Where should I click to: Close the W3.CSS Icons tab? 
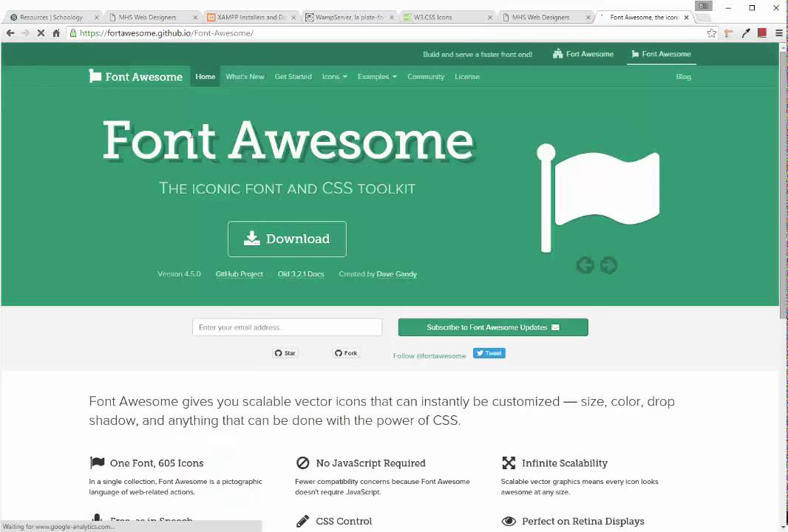pos(490,18)
